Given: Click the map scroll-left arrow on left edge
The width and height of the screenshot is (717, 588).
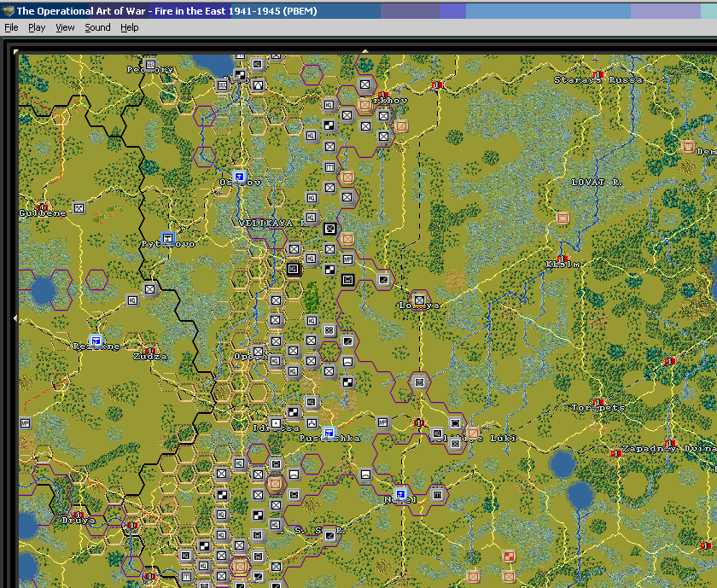Looking at the screenshot, I should coord(15,317).
